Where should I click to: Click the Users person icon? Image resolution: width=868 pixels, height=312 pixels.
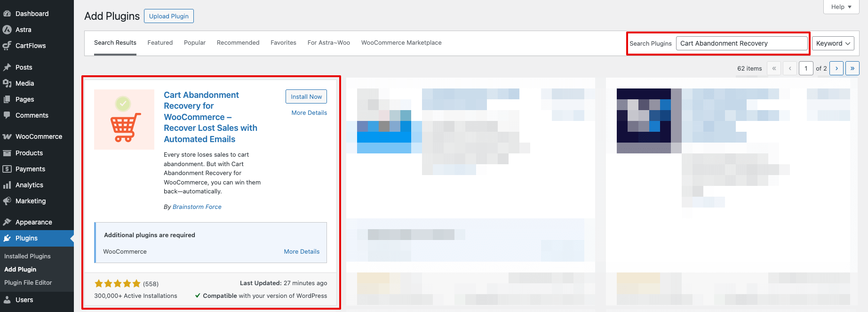(x=7, y=300)
